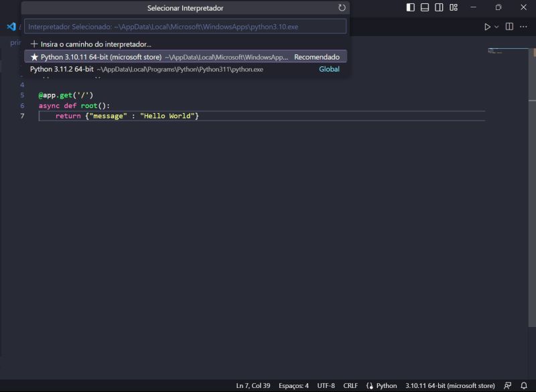Select Python 3.10.11 64-bit microsoft store
This screenshot has width=536, height=392.
coord(186,57)
